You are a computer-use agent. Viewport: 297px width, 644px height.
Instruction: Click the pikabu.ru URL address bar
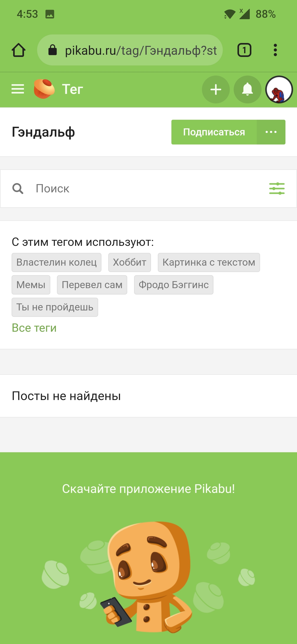coord(130,50)
